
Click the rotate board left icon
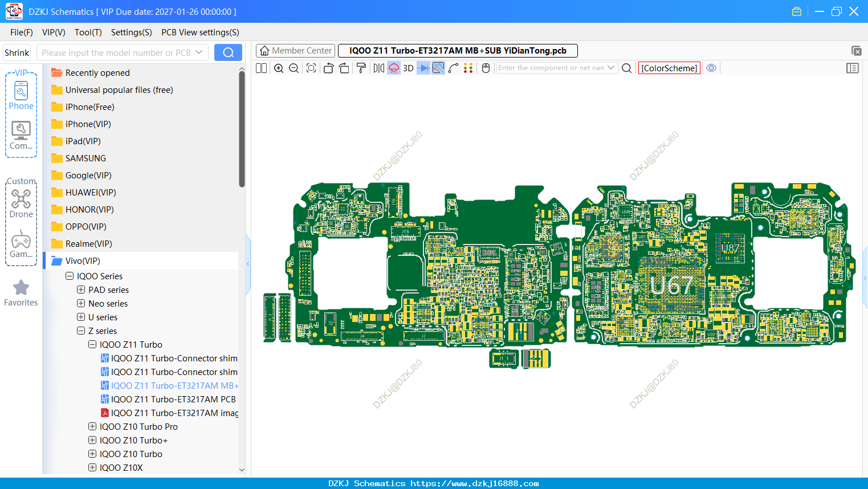(328, 68)
